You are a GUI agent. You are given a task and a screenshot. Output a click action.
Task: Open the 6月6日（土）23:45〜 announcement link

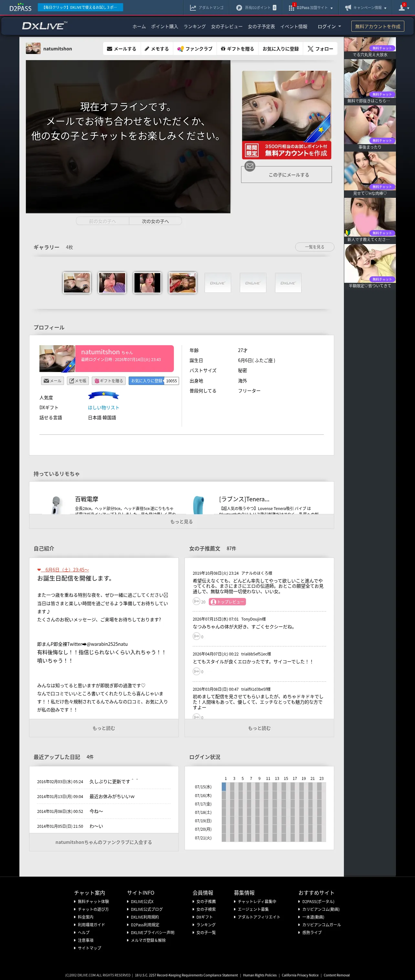(65, 570)
